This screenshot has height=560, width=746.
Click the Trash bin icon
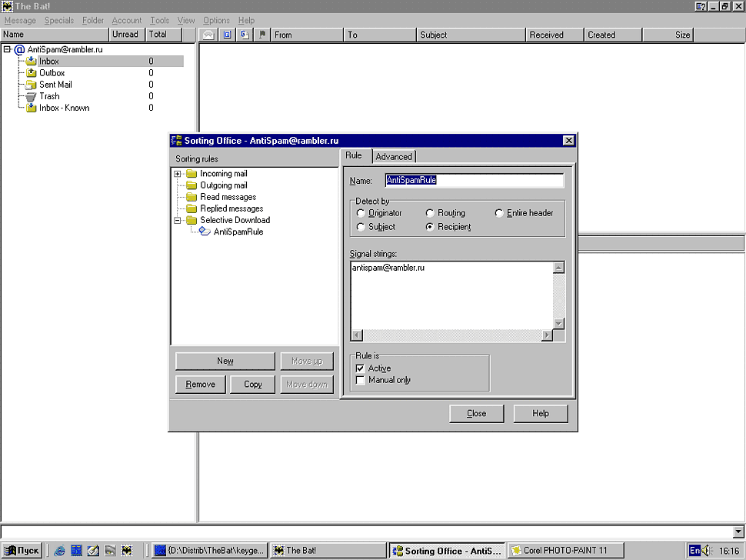coord(32,96)
